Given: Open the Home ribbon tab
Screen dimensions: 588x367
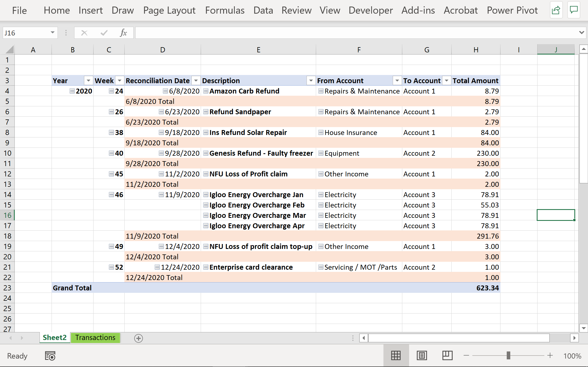Looking at the screenshot, I should [x=57, y=10].
